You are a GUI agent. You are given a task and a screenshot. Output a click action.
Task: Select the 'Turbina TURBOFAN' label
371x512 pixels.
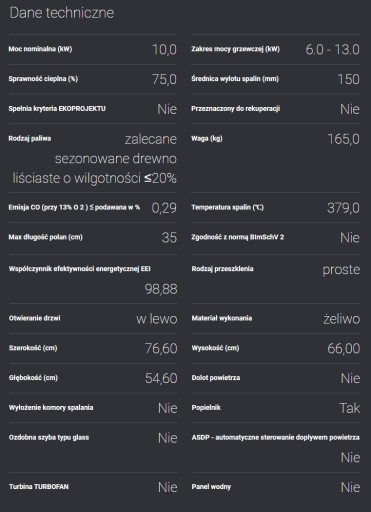[x=39, y=487]
